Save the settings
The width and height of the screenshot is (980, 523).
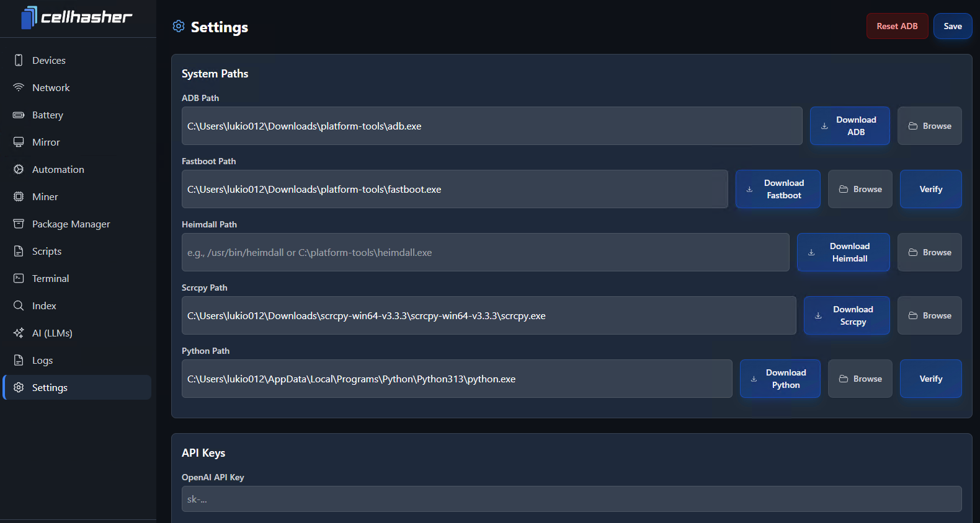tap(952, 26)
